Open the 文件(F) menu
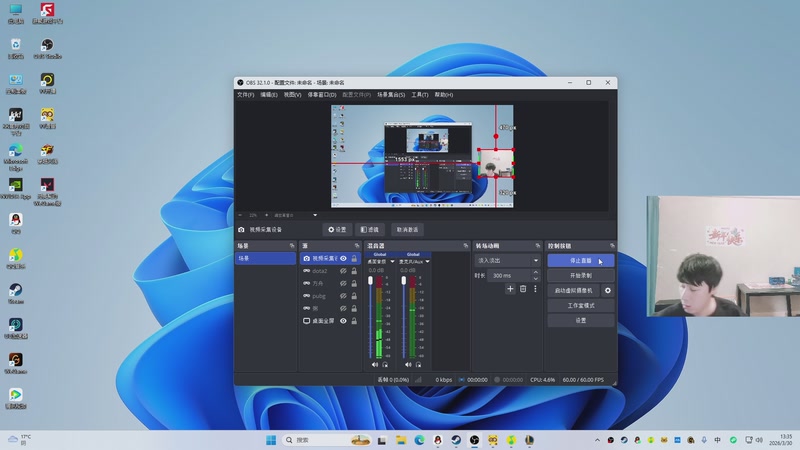800x450 pixels. (246, 94)
